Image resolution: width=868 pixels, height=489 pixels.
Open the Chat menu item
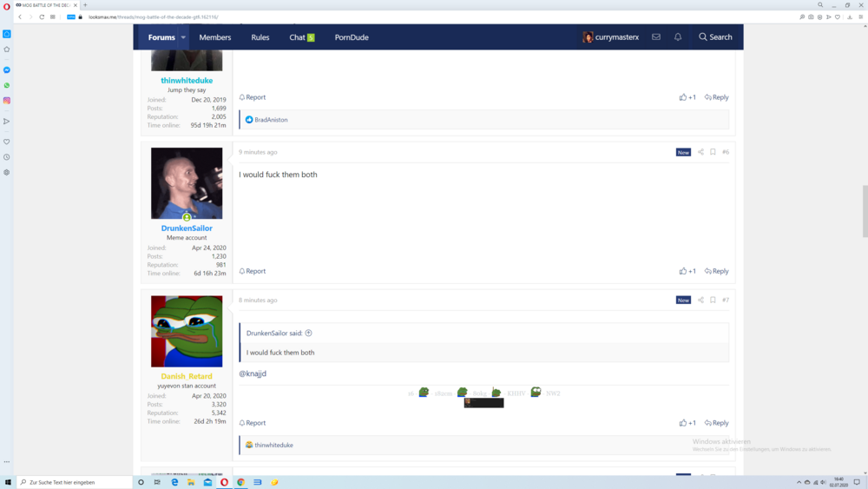(302, 37)
